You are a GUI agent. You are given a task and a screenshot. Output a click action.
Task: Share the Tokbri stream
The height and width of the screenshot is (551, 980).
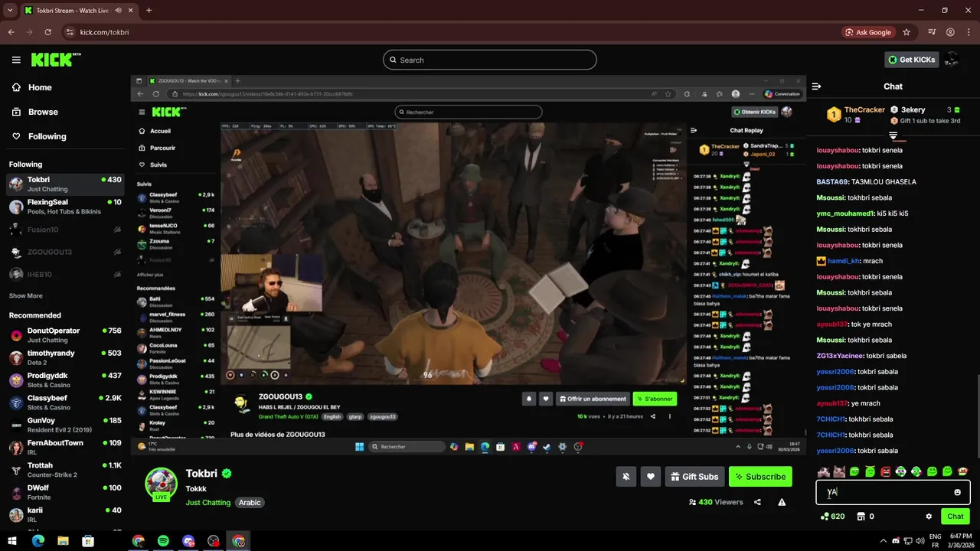point(757,502)
